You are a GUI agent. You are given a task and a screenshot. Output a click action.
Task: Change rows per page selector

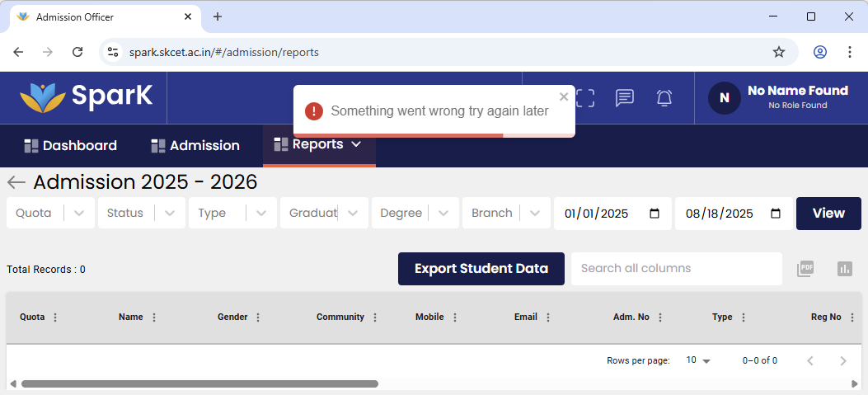click(x=697, y=360)
